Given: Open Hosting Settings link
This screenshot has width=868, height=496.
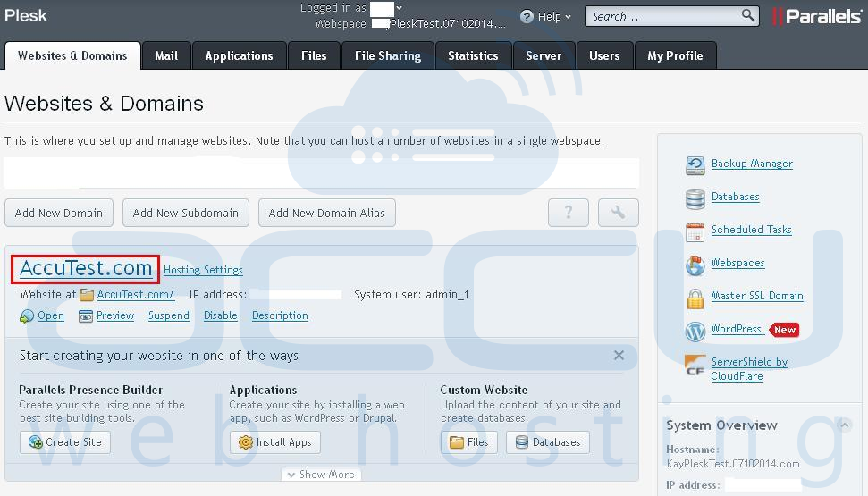Looking at the screenshot, I should [x=203, y=270].
